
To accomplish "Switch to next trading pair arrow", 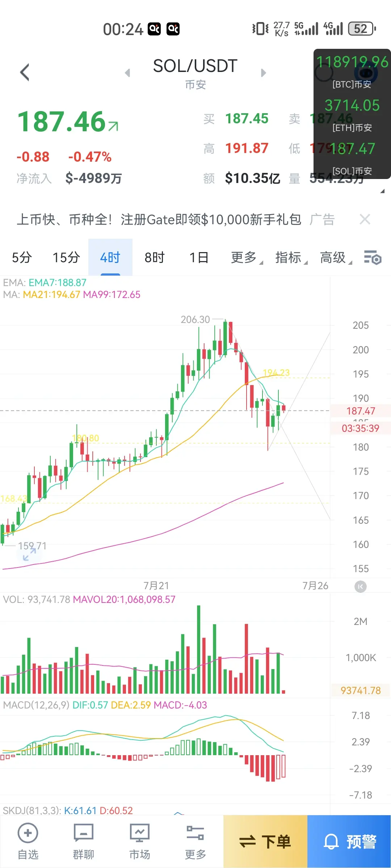I will pos(264,73).
